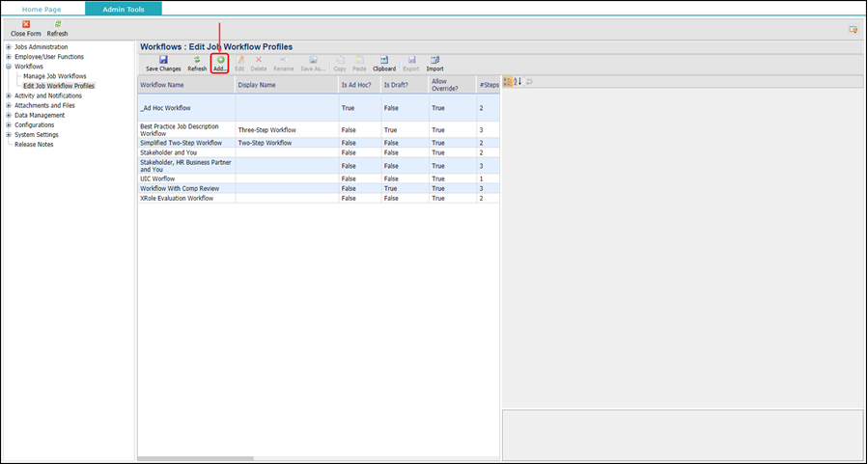Sort by #Steps column header
The image size is (868, 464).
click(489, 85)
